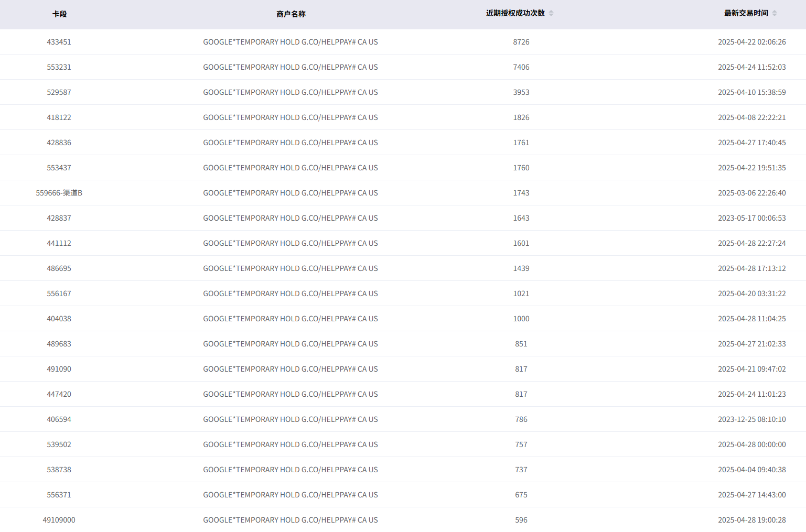Viewport: 806px width, 532px height.
Task: Select card segment 556167
Action: coord(59,294)
